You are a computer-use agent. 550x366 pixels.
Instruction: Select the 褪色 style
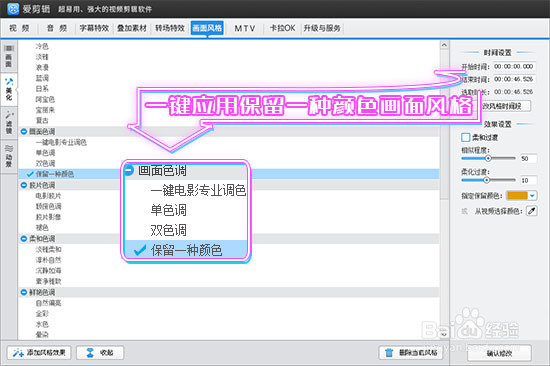pyautogui.click(x=42, y=228)
